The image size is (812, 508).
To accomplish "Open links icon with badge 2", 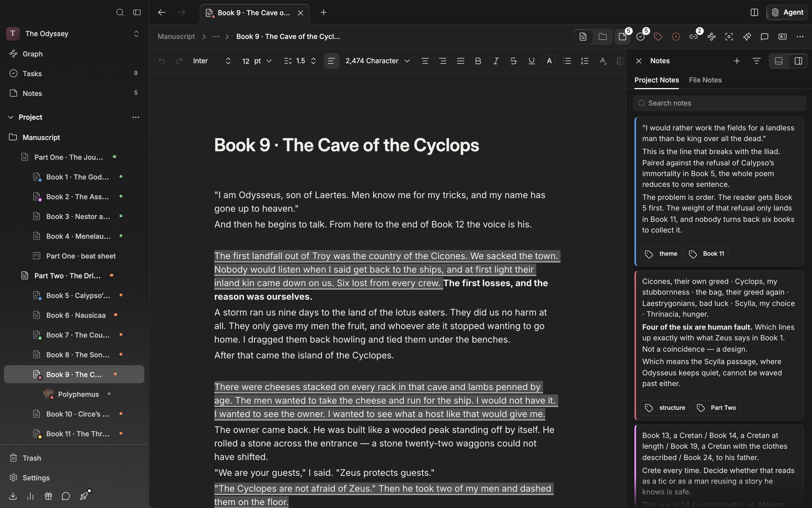I will tap(694, 37).
